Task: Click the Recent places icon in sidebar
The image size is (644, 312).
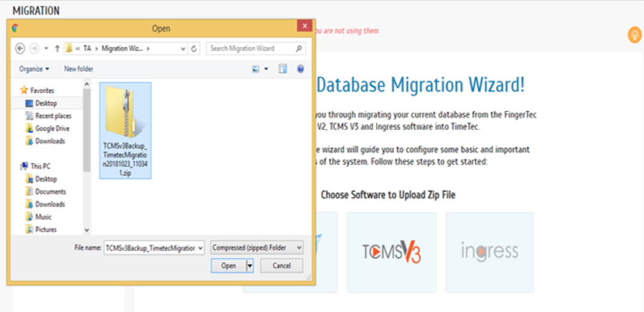Action: [29, 116]
